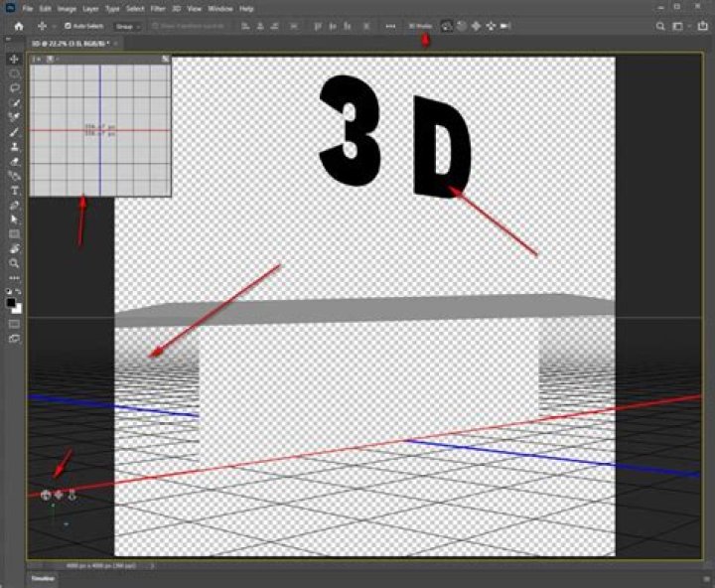Screen dimensions: 715x588
Task: Click the search icon at top right
Action: pyautogui.click(x=660, y=26)
